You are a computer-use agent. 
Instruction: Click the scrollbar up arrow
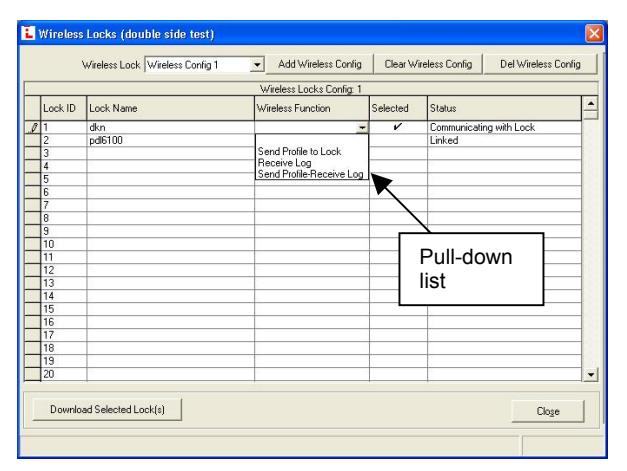click(591, 104)
